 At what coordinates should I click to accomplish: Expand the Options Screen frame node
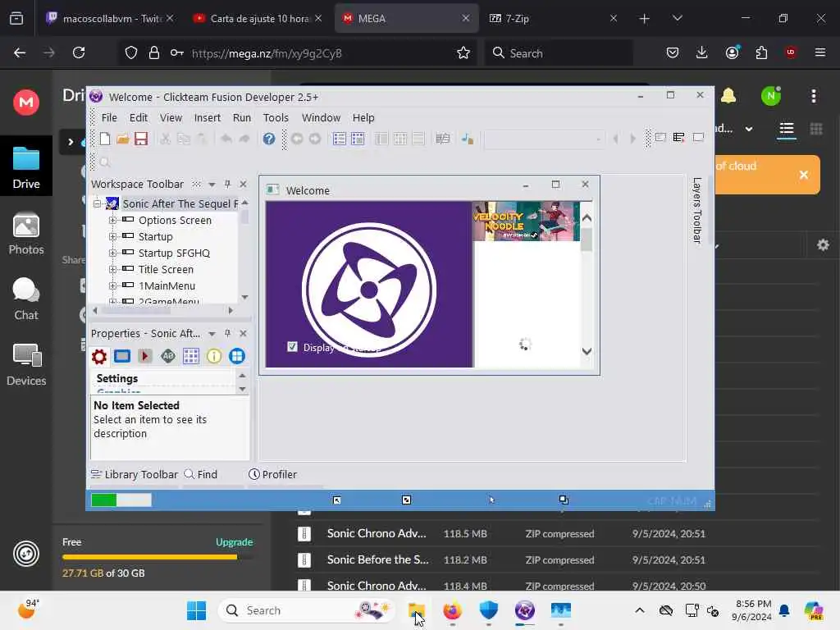(112, 220)
